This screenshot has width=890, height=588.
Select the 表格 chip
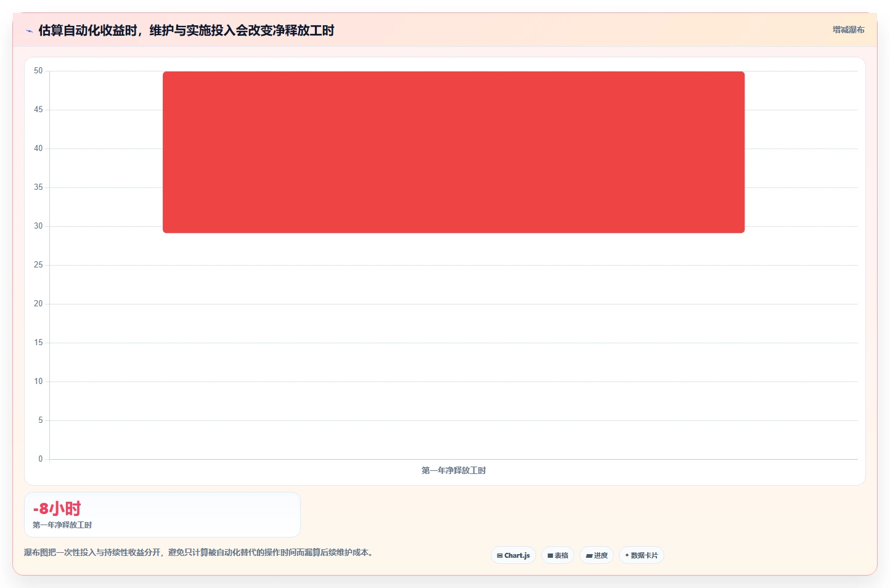click(x=558, y=555)
